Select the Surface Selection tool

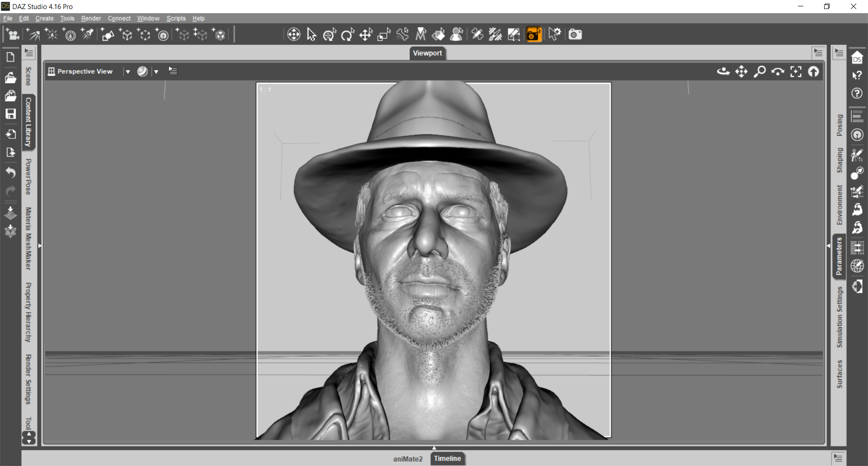pos(439,34)
